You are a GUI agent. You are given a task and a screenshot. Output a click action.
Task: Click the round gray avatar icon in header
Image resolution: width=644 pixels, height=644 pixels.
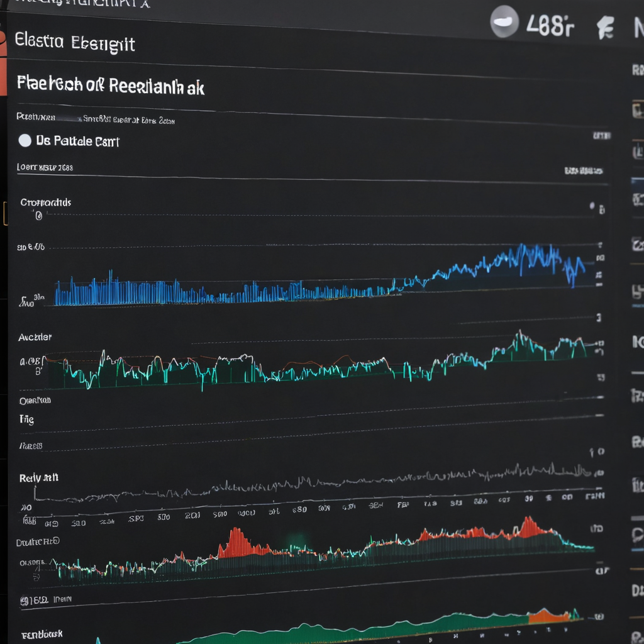(504, 22)
